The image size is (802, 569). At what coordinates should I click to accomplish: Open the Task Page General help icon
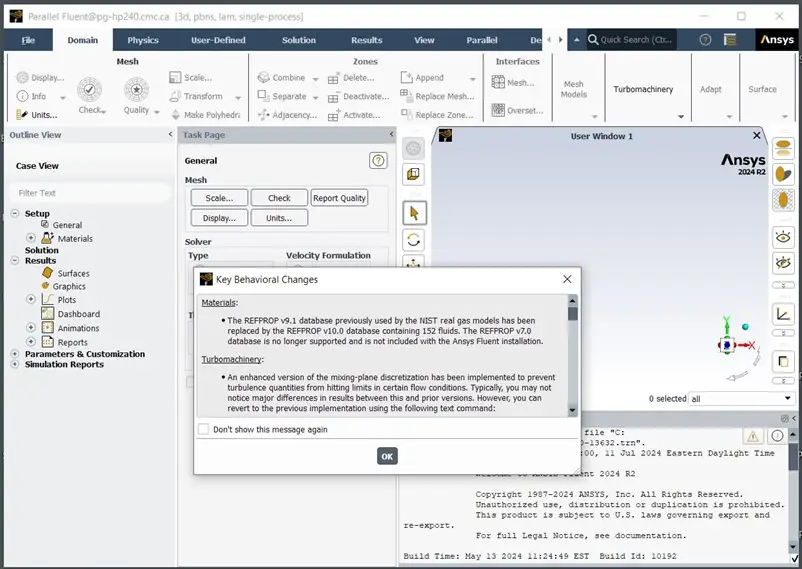(378, 161)
